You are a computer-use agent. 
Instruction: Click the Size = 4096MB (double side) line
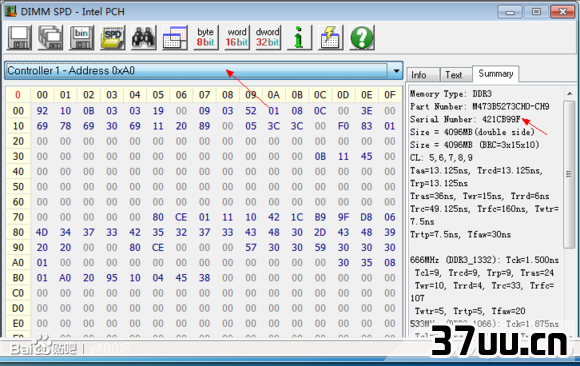tap(472, 132)
